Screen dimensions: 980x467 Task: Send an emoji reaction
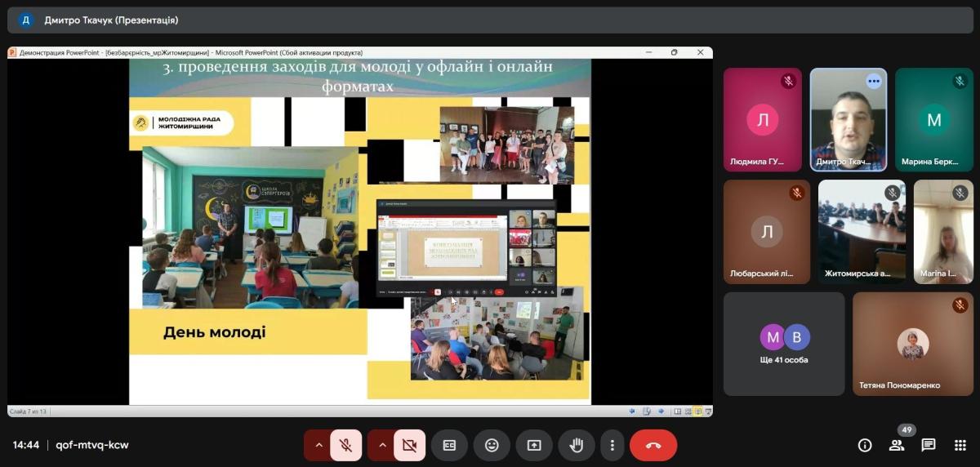[x=492, y=445]
